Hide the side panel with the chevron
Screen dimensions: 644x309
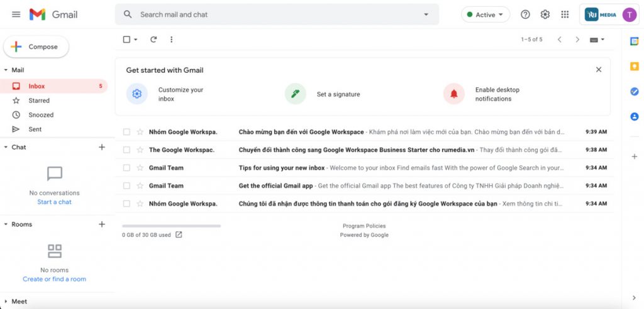coord(635,298)
